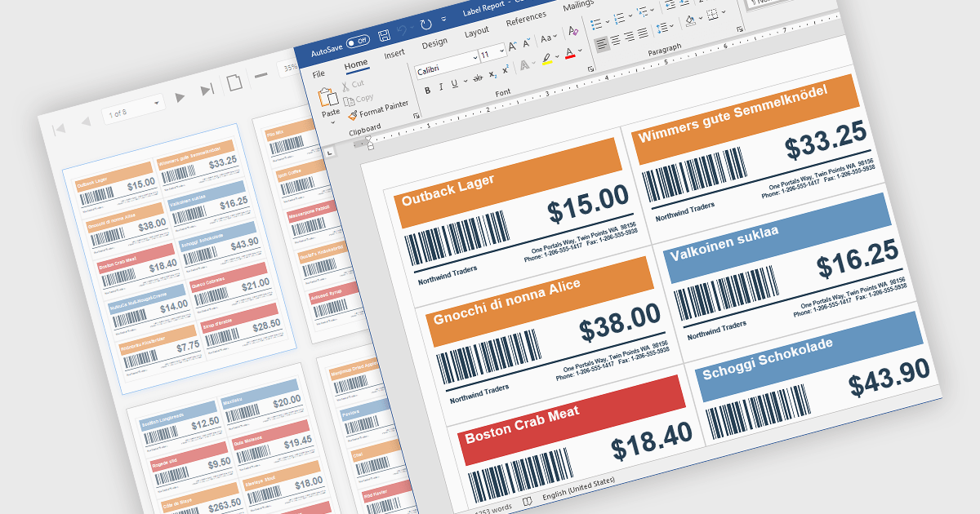Image resolution: width=980 pixels, height=514 pixels.
Task: Click the Decrease Font Size icon
Action: click(x=528, y=42)
